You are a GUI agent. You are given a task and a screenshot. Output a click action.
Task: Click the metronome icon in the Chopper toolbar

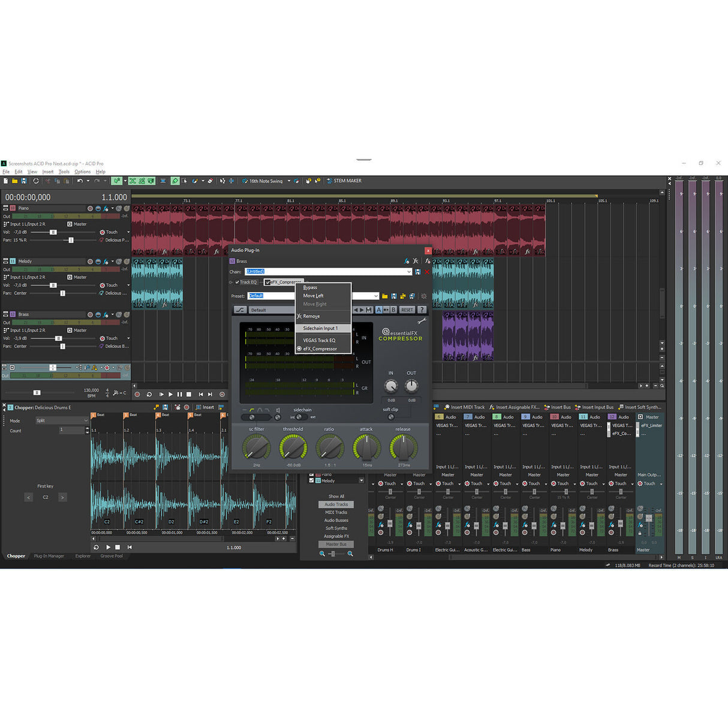pos(178,407)
